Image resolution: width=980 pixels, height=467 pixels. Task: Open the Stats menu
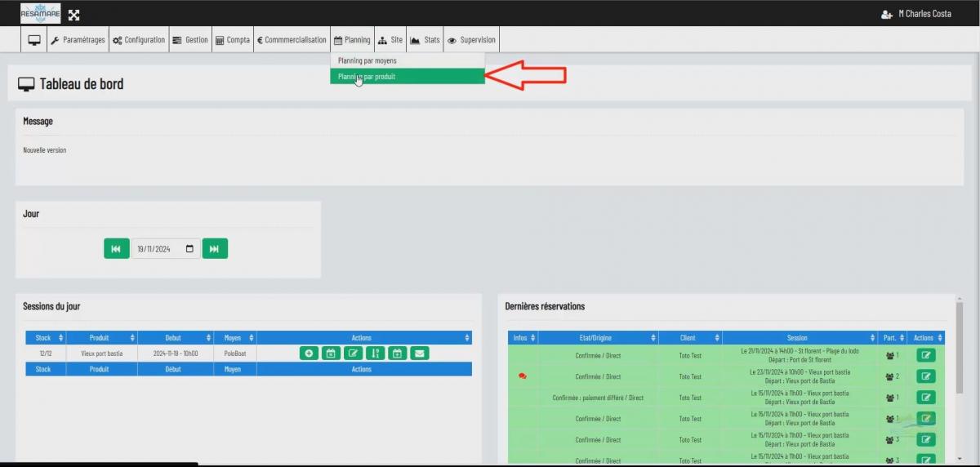tap(425, 39)
